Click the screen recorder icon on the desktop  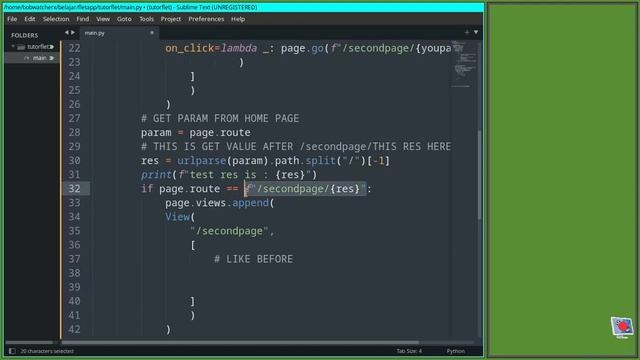point(622,327)
